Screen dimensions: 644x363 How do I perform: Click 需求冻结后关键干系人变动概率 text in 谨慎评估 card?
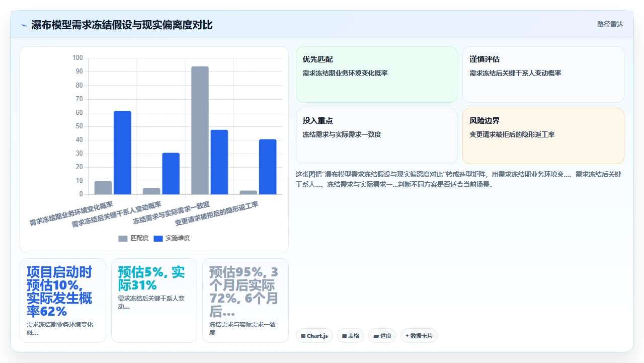point(515,73)
